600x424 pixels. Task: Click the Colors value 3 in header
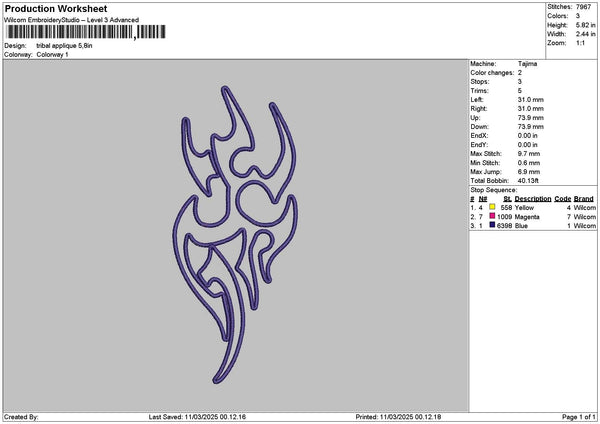coord(578,16)
